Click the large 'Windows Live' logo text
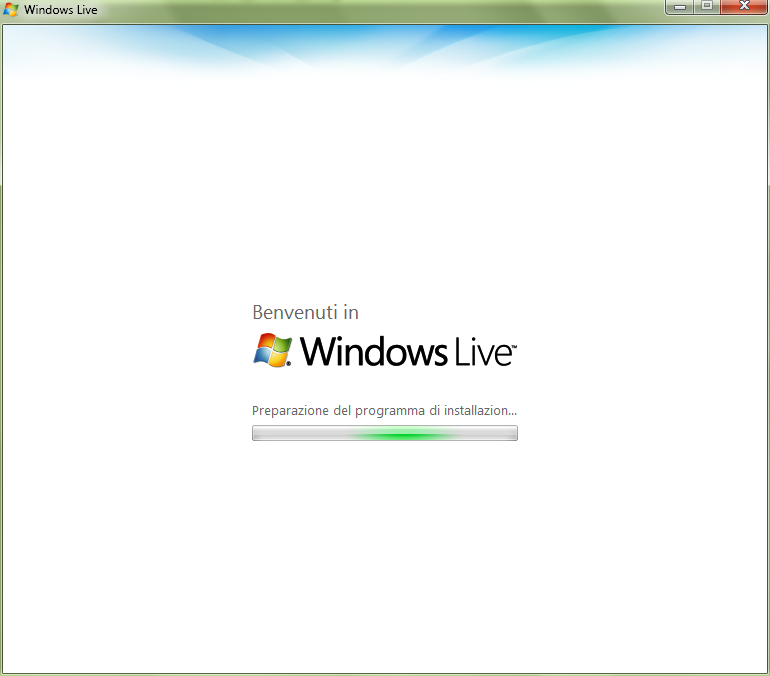The height and width of the screenshot is (676, 770). click(408, 352)
